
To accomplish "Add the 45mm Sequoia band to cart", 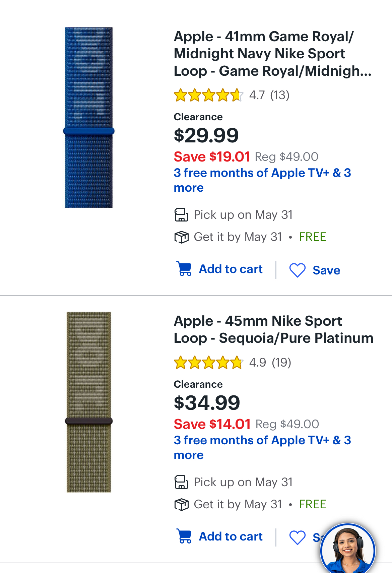I will [231, 536].
